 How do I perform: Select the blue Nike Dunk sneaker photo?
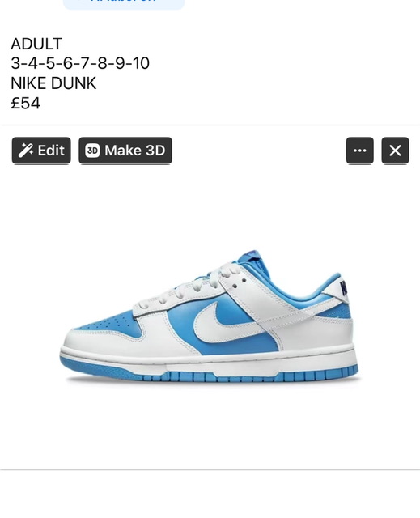point(210,316)
